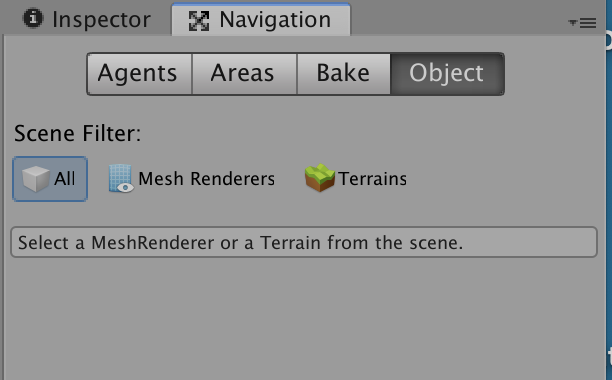Open the panel options menu icon

click(582, 23)
